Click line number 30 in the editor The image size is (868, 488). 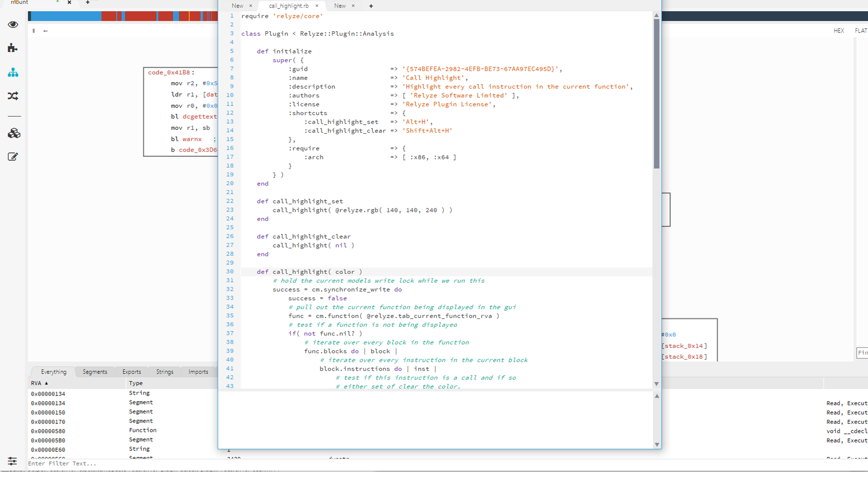coord(230,272)
